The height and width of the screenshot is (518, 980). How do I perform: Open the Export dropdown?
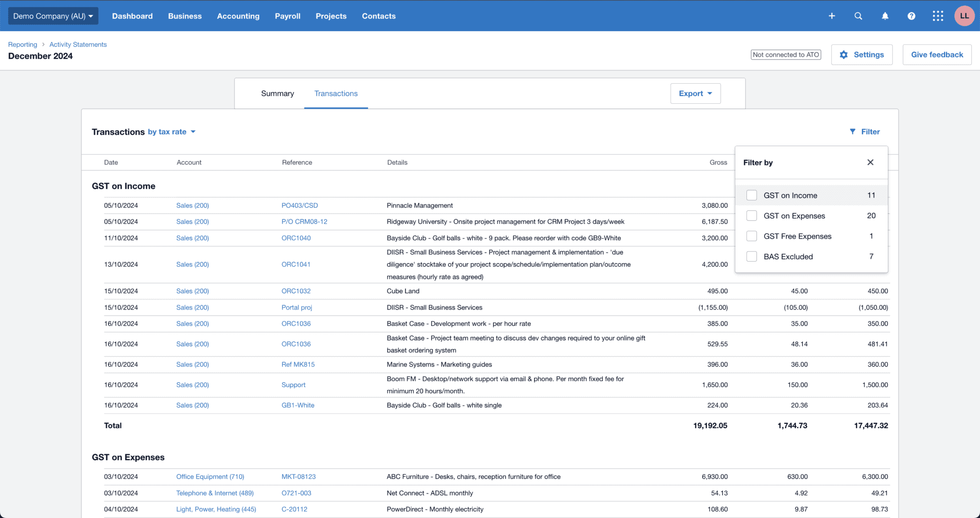(695, 93)
